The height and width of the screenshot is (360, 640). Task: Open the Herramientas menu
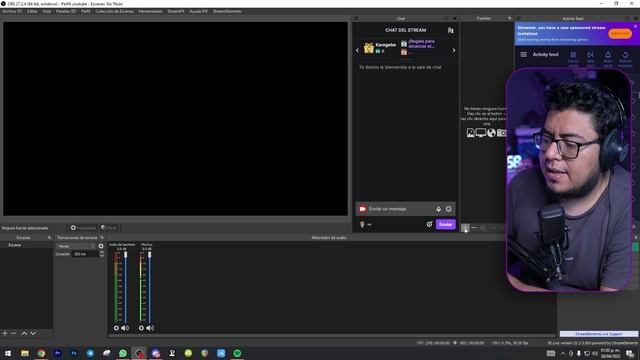(x=150, y=11)
